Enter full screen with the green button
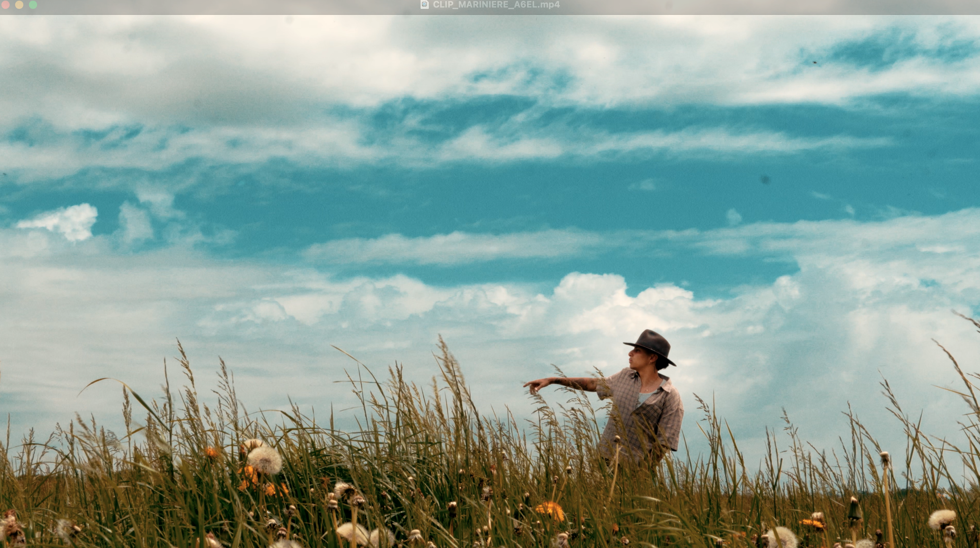980x548 pixels. coord(33,5)
